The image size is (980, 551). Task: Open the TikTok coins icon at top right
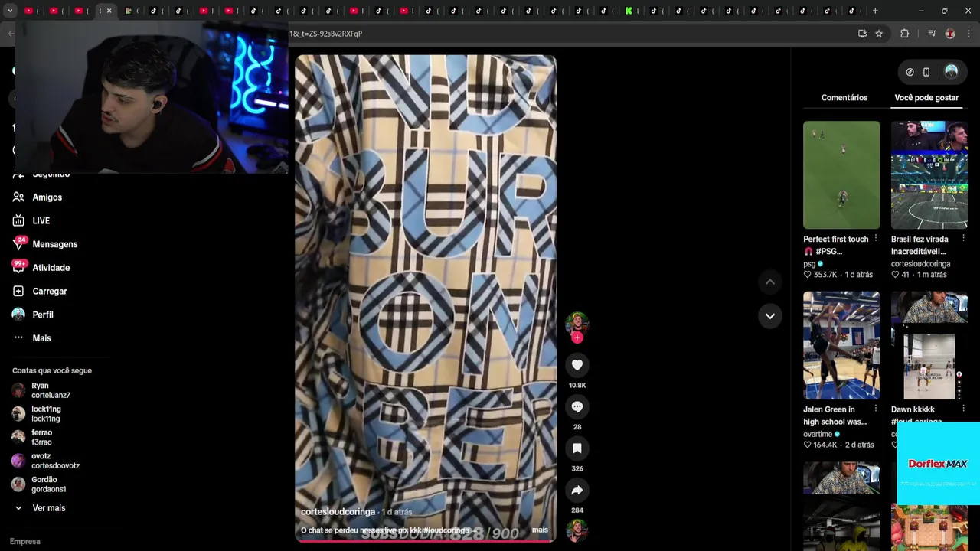point(910,72)
